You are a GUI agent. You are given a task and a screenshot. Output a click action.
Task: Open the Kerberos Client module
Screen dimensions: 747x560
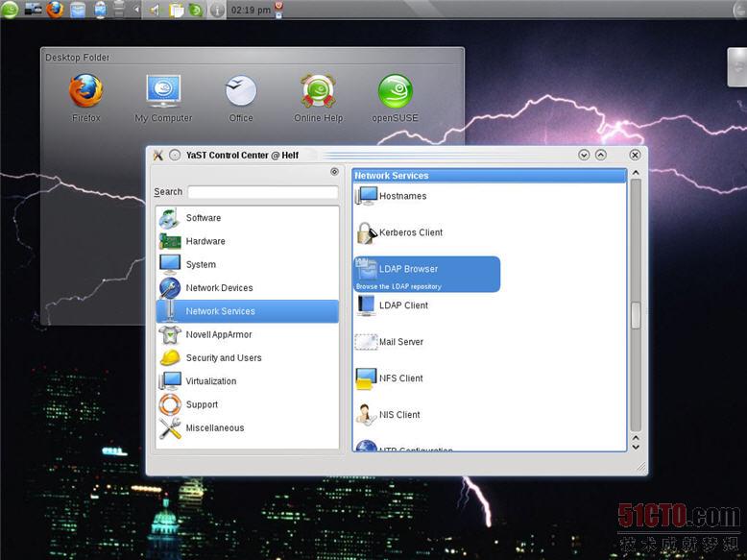(399, 232)
